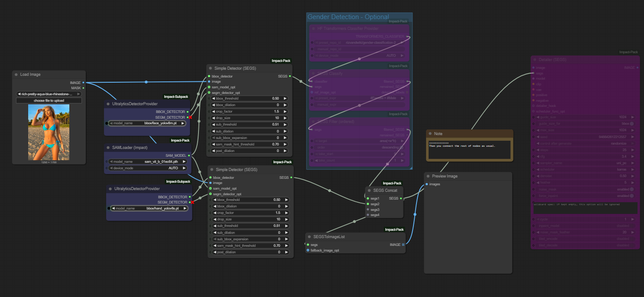Click SEGS output socket on SEGS Concat
The height and width of the screenshot is (297, 644).
point(401,198)
